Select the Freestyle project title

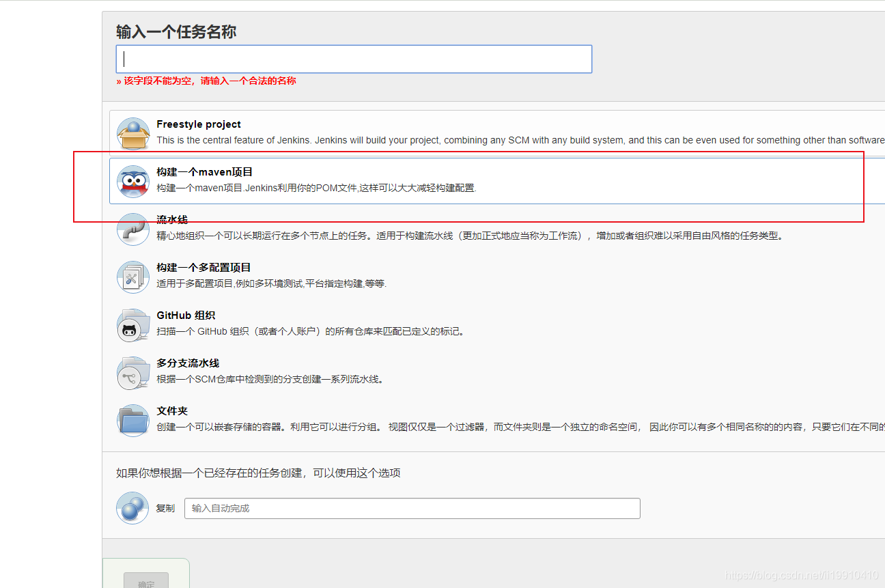point(199,124)
